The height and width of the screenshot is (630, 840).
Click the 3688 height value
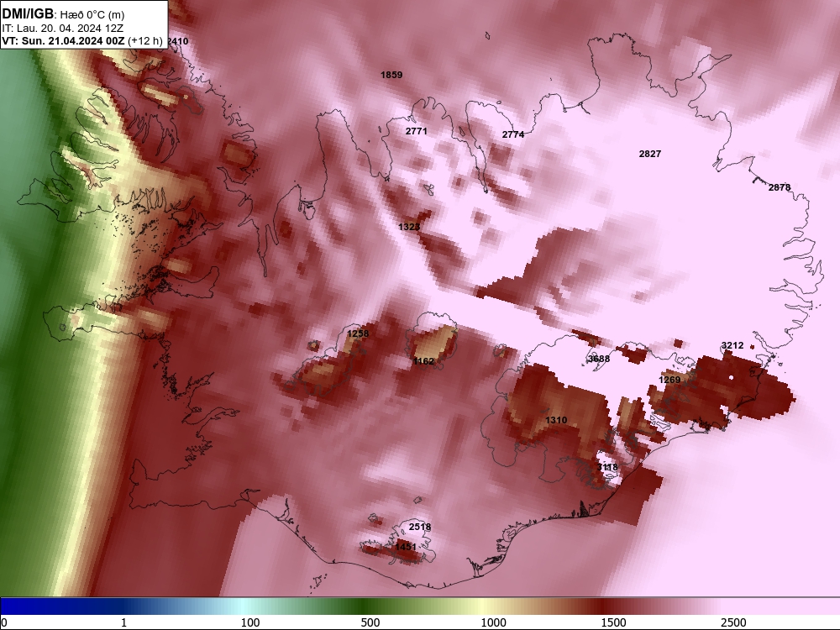598,359
